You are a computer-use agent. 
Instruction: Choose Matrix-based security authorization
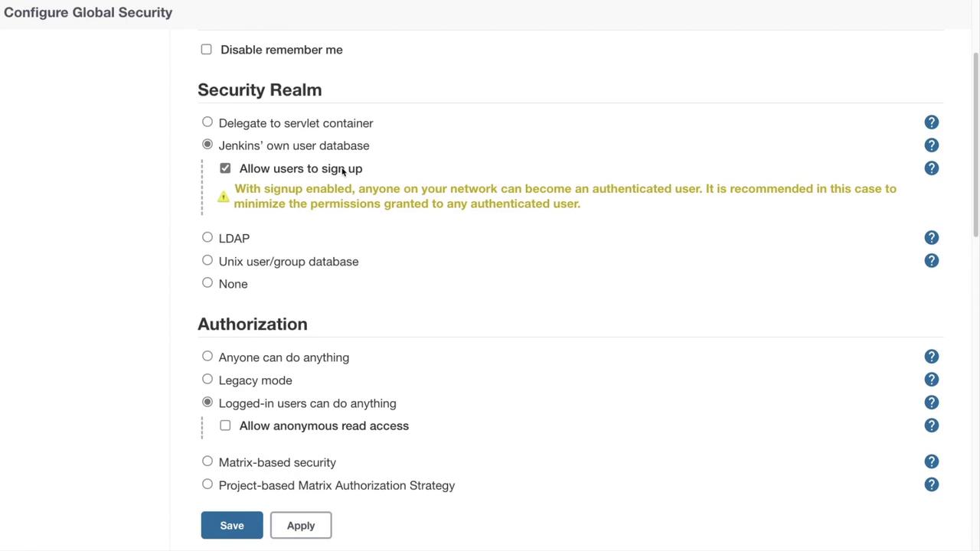click(207, 461)
